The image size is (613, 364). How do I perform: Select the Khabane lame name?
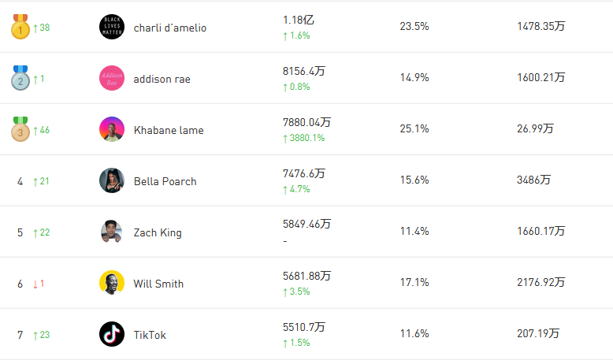click(x=169, y=131)
